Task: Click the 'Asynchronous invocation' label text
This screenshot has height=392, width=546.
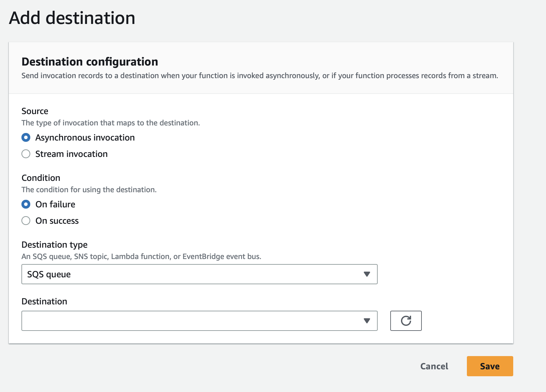Action: [85, 138]
